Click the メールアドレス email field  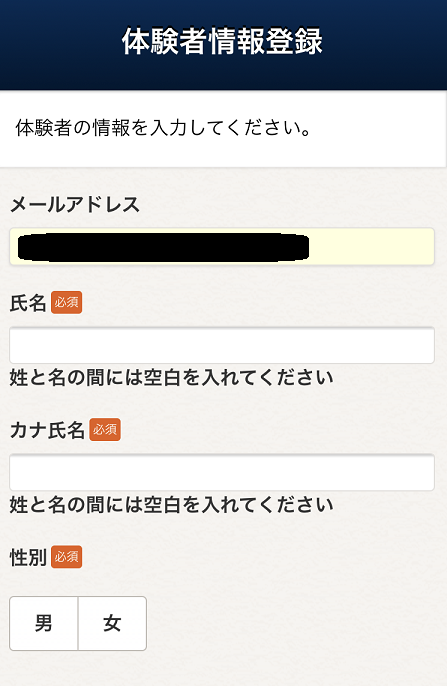click(222, 247)
